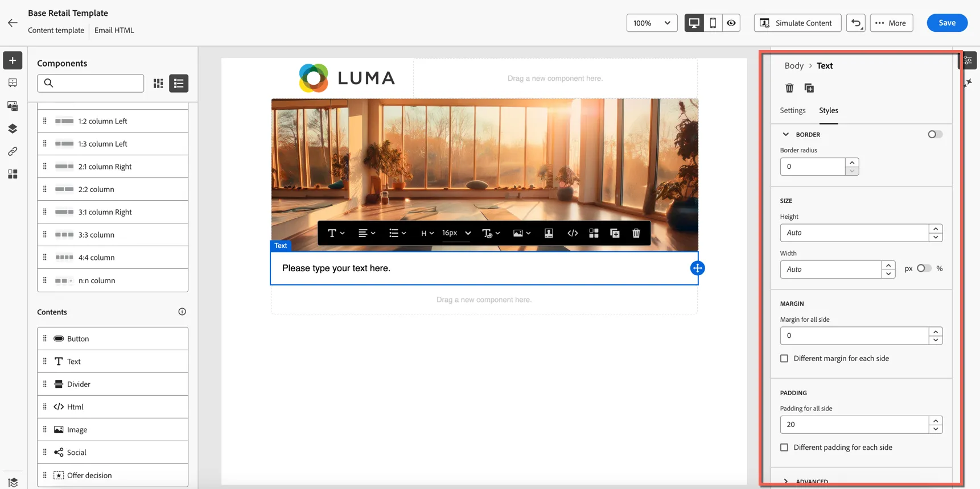Click the Contents info icon
The height and width of the screenshot is (489, 980).
click(x=182, y=312)
